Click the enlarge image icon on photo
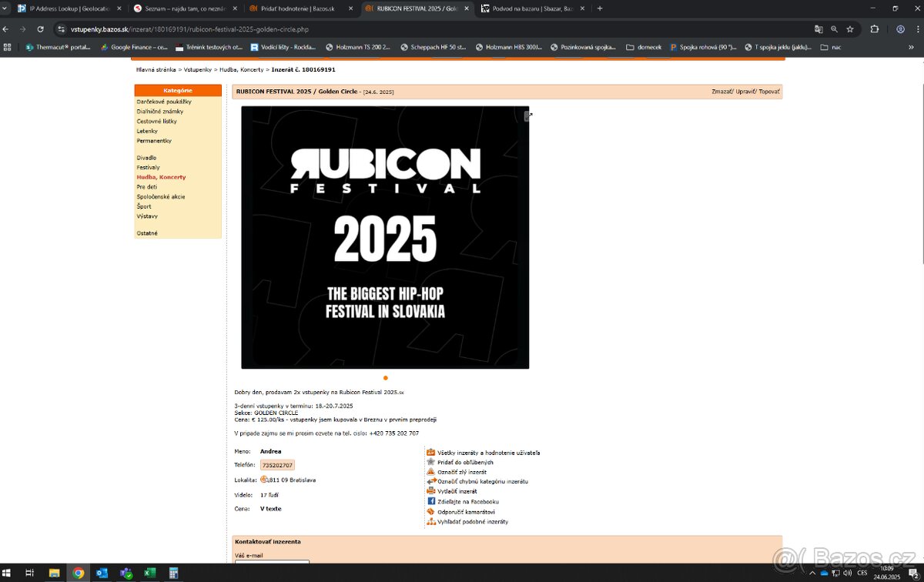Image resolution: width=924 pixels, height=582 pixels. point(528,116)
